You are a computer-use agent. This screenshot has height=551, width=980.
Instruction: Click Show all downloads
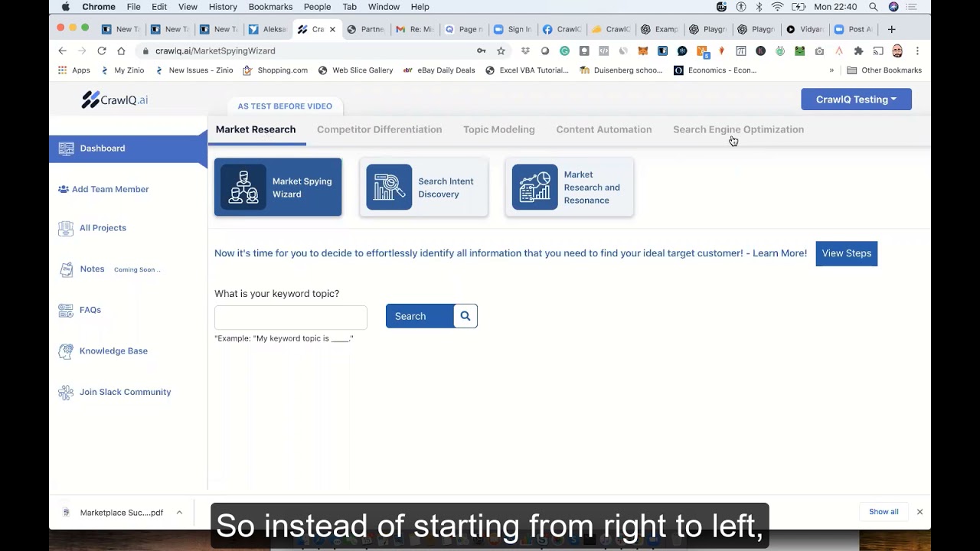click(x=884, y=512)
